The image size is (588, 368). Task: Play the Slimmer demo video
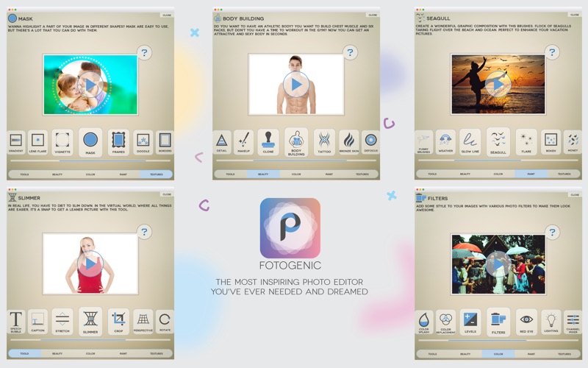coord(90,264)
